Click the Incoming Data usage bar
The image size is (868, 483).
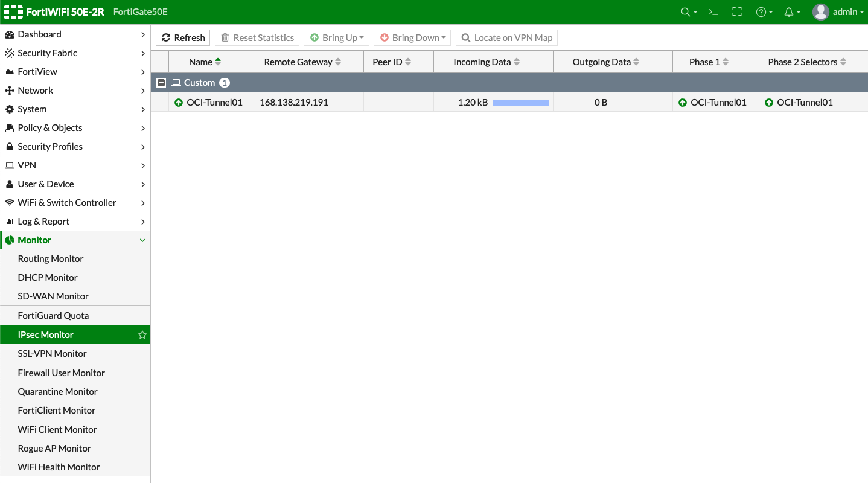[520, 102]
